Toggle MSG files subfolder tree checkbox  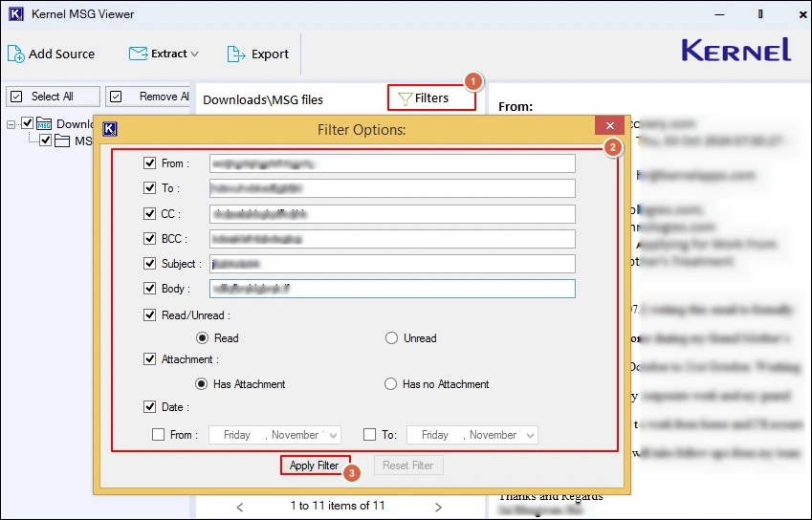(x=46, y=140)
